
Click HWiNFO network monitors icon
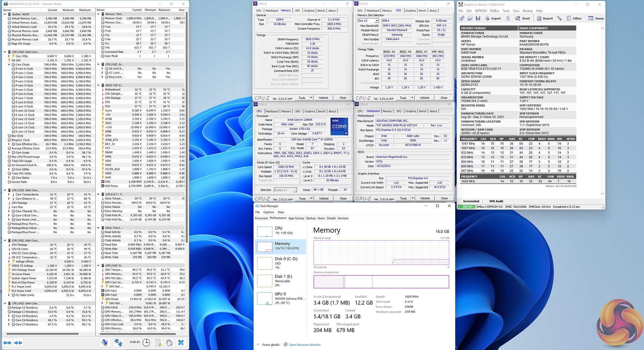[118, 342]
